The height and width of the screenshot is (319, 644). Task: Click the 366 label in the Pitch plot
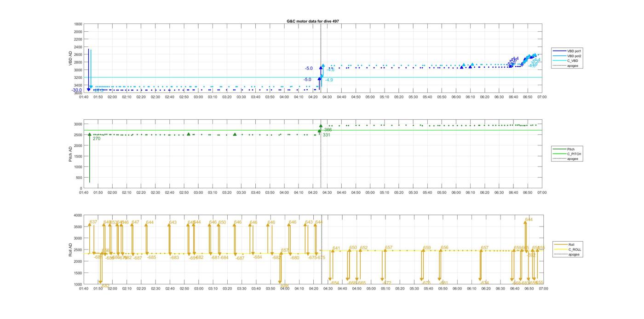328,130
